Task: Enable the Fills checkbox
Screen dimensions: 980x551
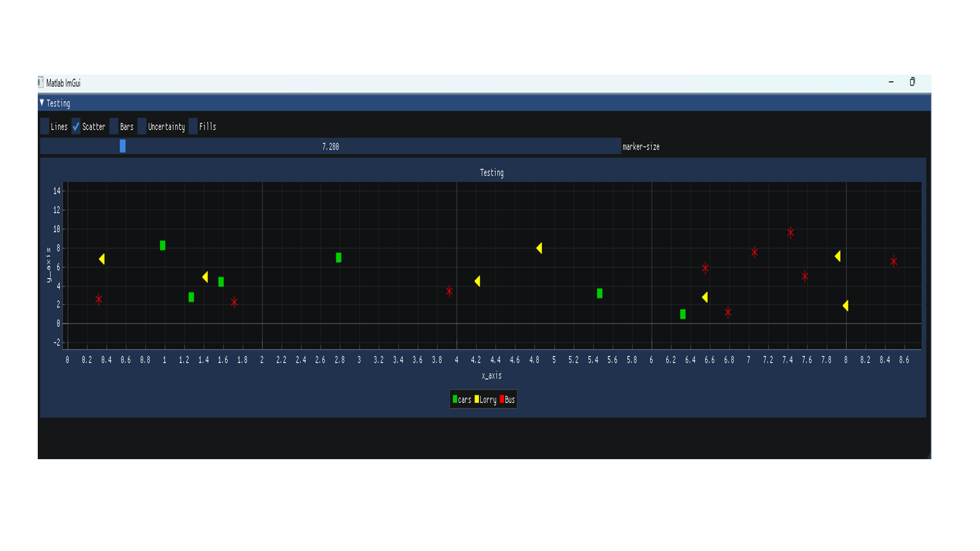Action: click(x=192, y=127)
